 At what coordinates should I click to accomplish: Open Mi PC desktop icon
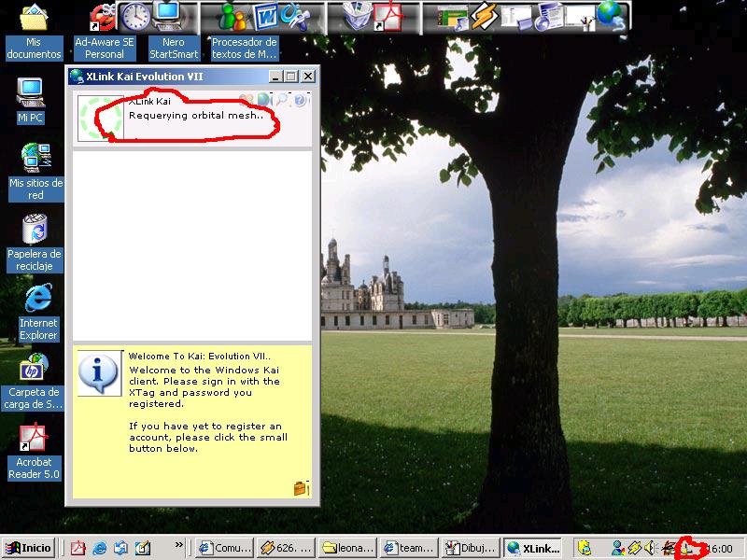pyautogui.click(x=31, y=100)
